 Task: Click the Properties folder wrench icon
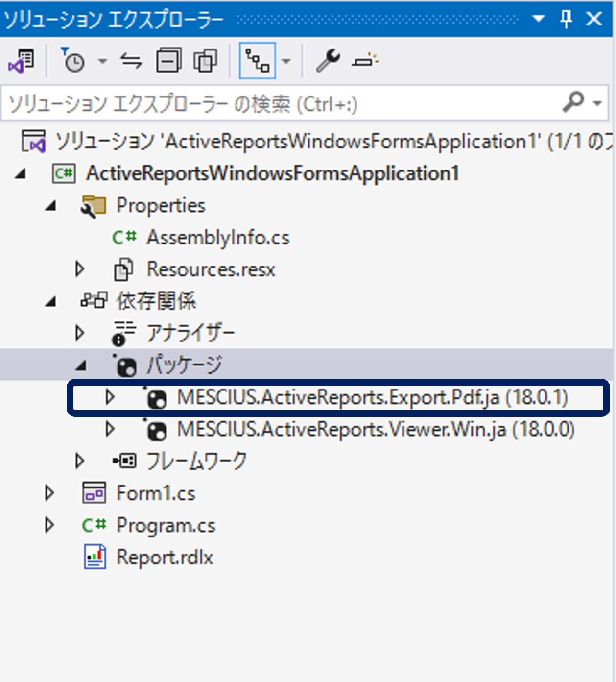click(93, 206)
